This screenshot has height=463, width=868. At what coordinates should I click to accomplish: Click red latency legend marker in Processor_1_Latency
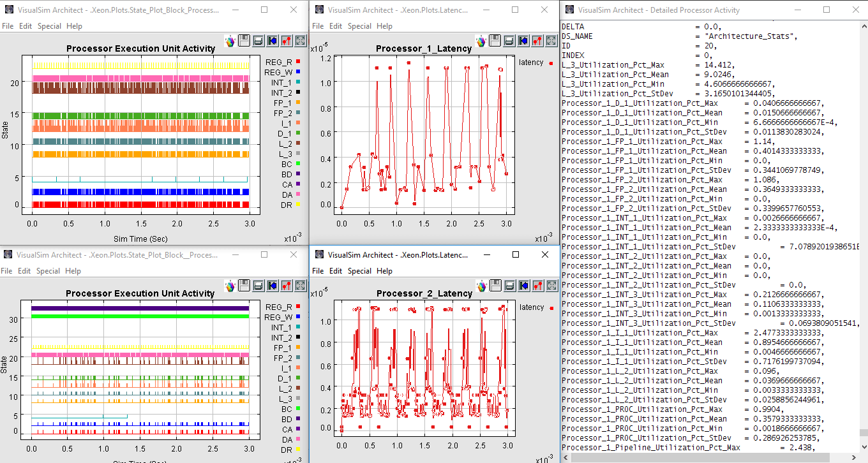click(x=551, y=62)
